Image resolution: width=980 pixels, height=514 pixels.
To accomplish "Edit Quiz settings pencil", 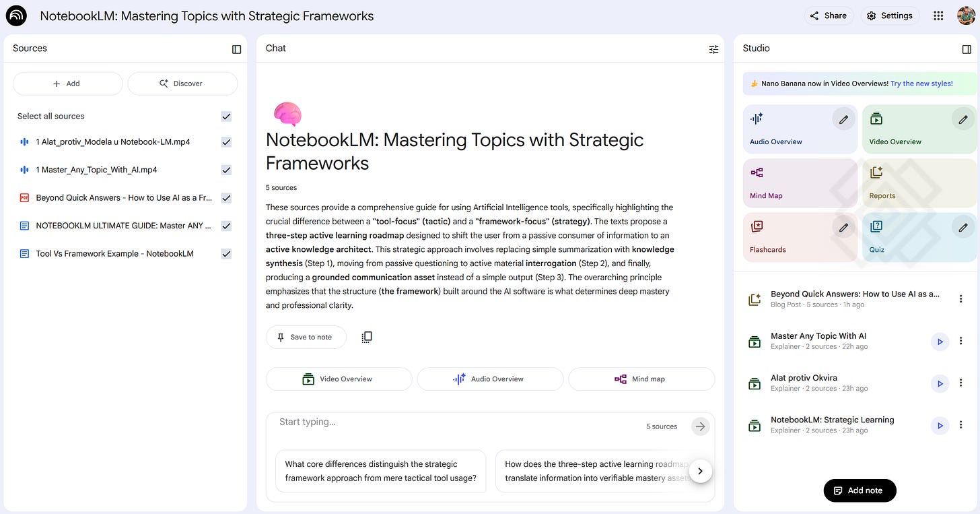I will point(963,228).
